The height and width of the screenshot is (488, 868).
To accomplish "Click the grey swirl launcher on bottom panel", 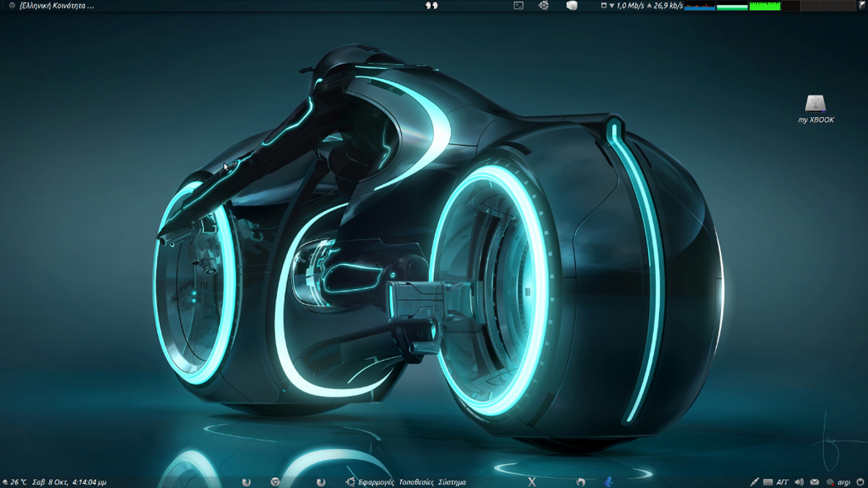I will pyautogui.click(x=580, y=481).
